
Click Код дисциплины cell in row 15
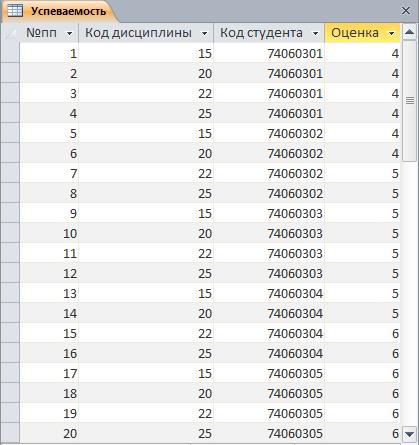pyautogui.click(x=146, y=333)
